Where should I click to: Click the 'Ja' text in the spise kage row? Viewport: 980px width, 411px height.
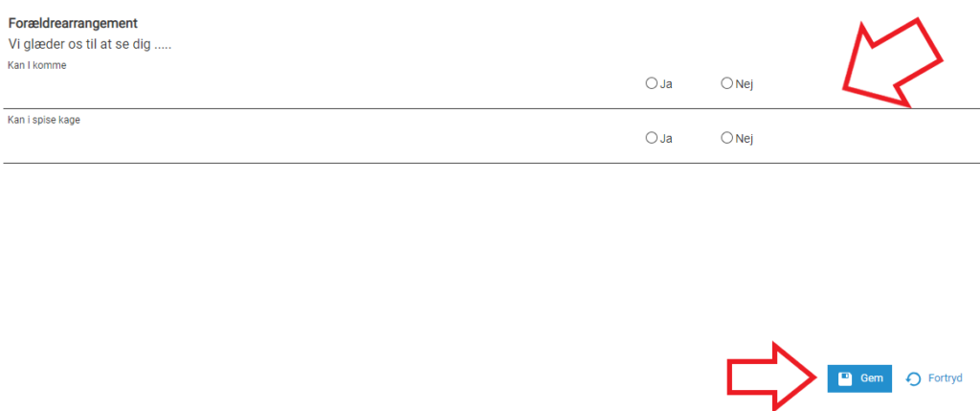[x=666, y=138]
